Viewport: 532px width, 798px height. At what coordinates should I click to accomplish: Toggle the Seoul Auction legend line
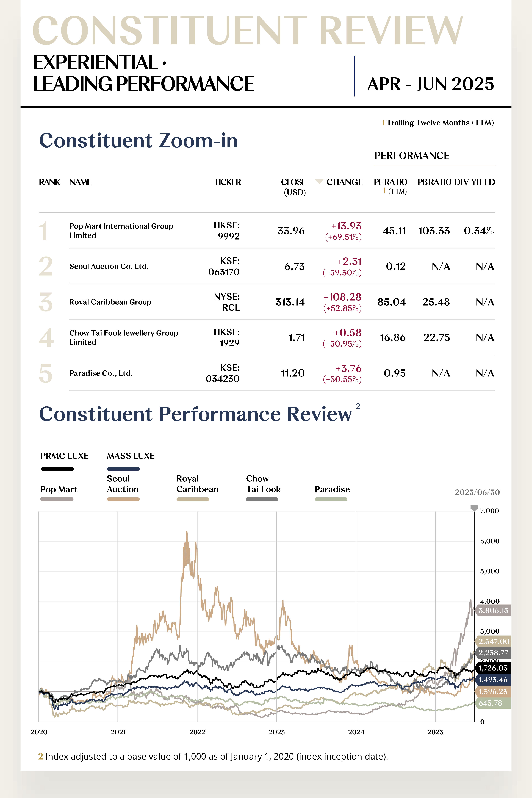[123, 499]
